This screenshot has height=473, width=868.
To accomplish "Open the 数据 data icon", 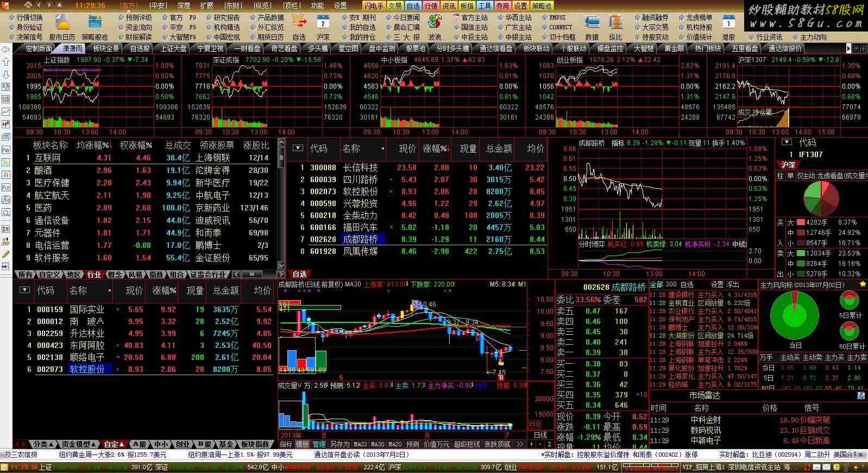I will 592,23.
